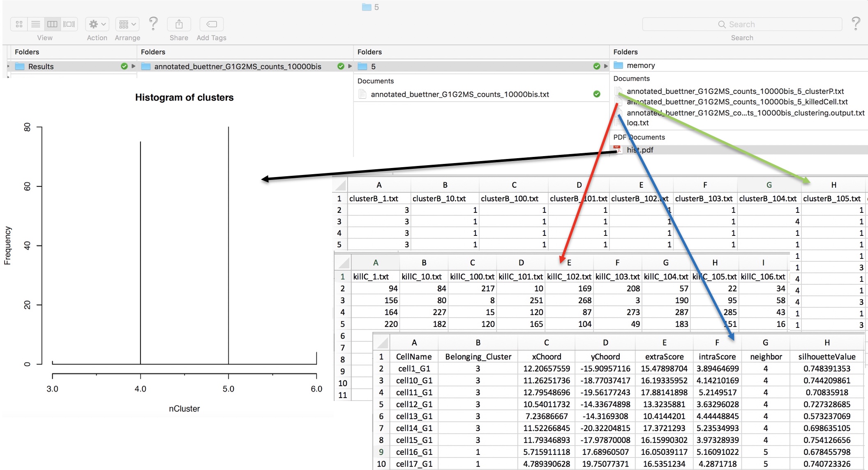Click the hist.pdf PDF icon
The height and width of the screenshot is (470, 868).
617,150
